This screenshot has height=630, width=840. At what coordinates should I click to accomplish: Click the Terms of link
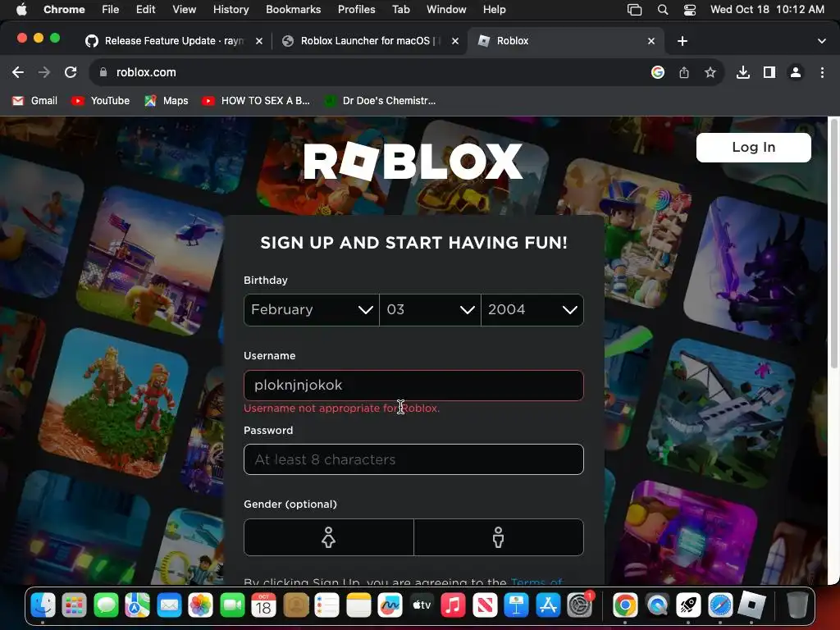pyautogui.click(x=536, y=582)
